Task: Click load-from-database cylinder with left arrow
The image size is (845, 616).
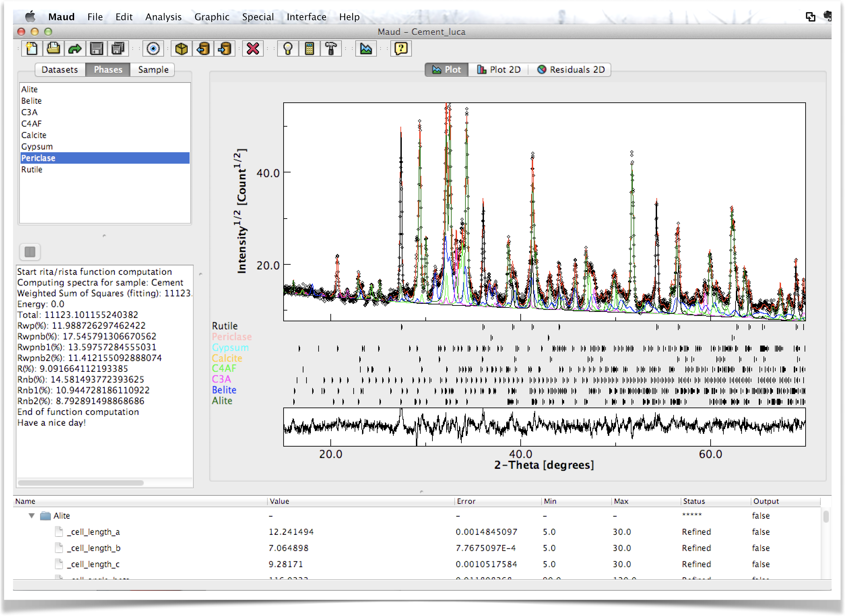Action: tap(203, 49)
